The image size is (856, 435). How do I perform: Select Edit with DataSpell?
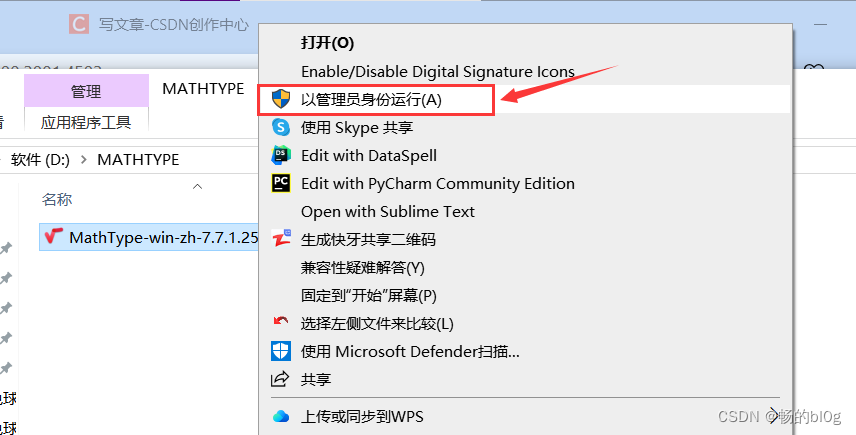coord(369,156)
